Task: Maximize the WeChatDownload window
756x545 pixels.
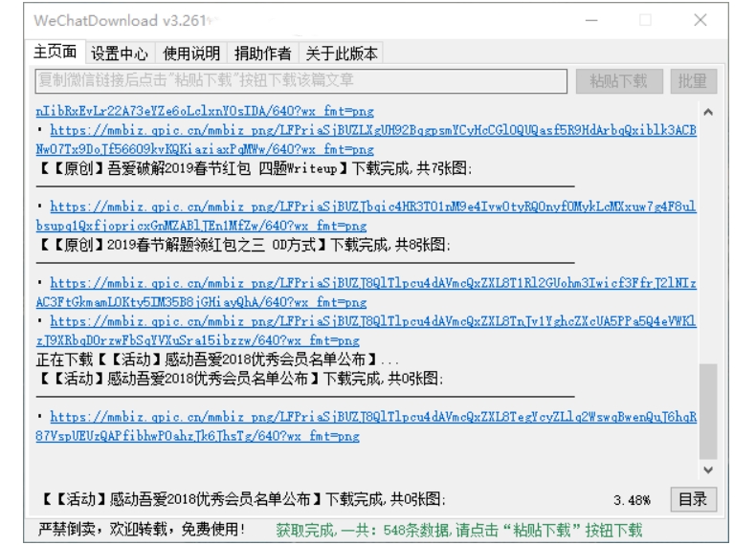Action: 645,20
